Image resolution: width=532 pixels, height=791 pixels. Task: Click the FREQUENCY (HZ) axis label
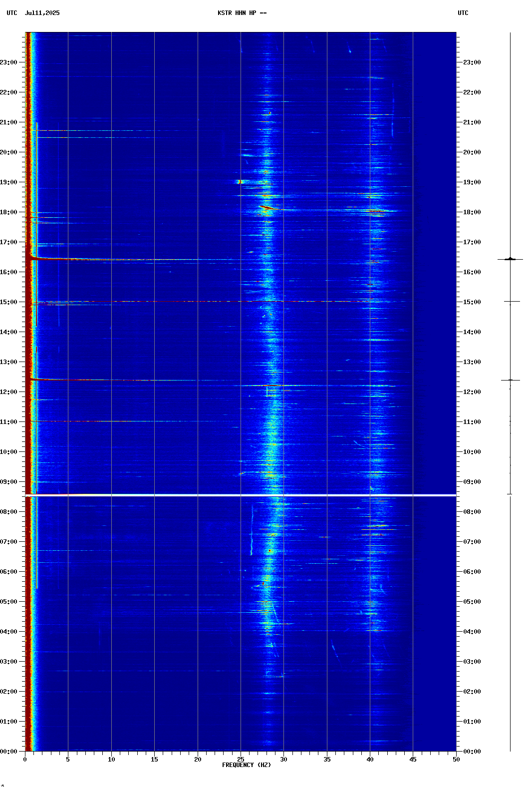click(247, 765)
